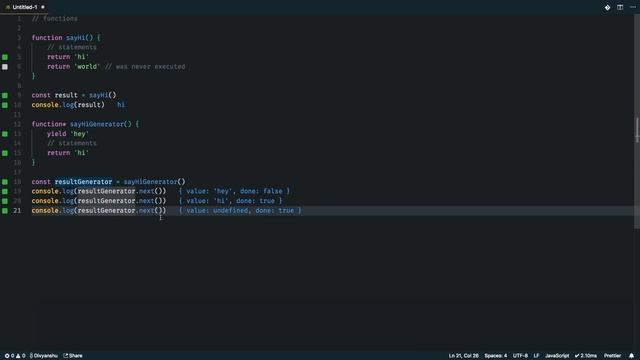Click the 'world' string on line 6

coord(87,67)
